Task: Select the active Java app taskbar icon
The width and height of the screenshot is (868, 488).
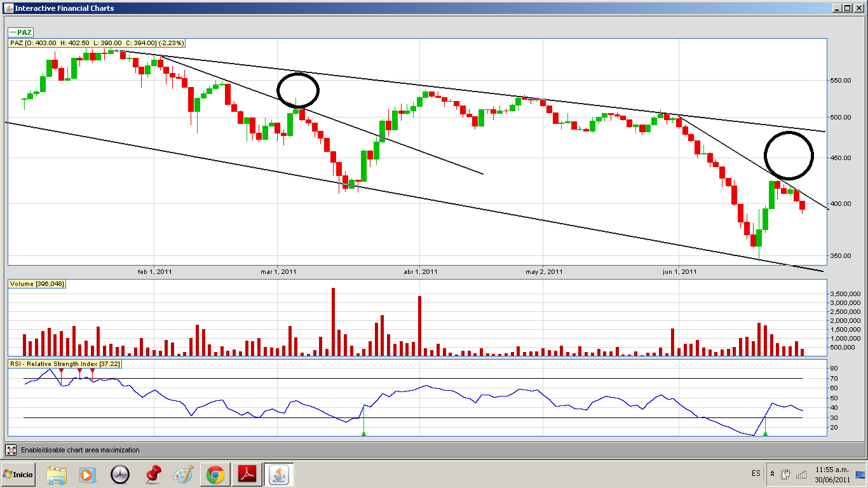Action: pos(278,475)
